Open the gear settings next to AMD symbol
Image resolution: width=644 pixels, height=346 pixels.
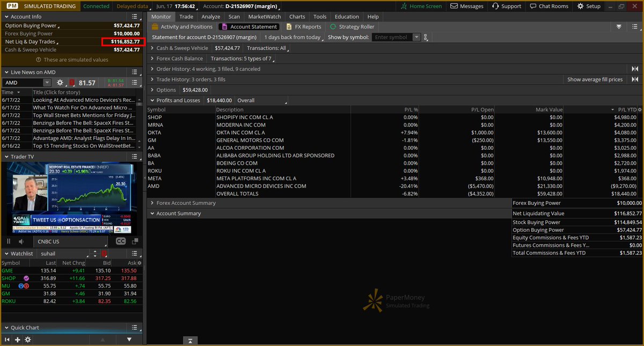[60, 83]
